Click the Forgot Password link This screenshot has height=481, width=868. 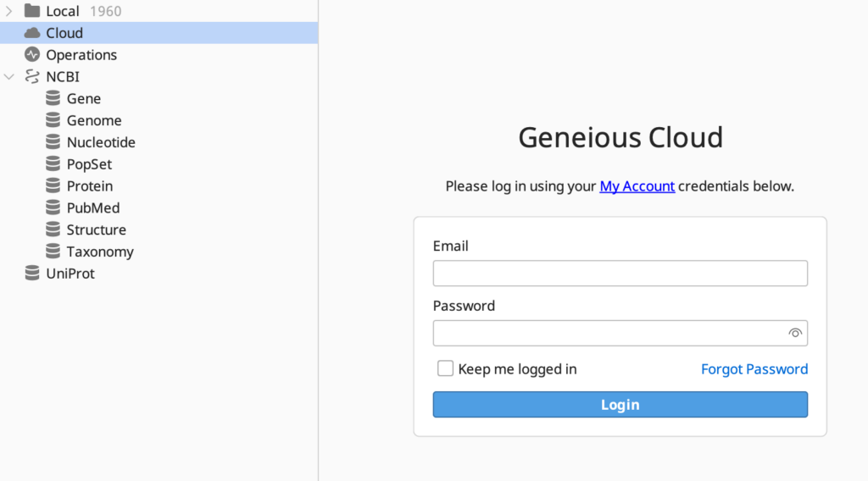pyautogui.click(x=754, y=369)
